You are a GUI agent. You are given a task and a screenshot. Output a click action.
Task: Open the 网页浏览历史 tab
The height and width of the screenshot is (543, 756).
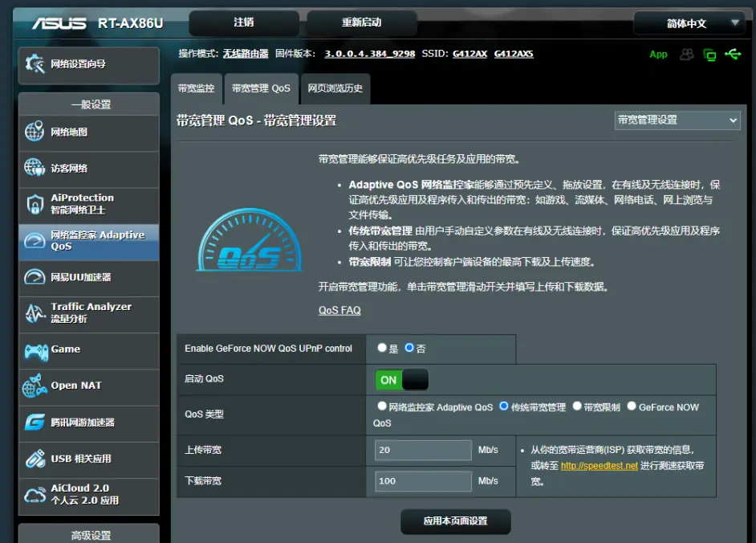[x=335, y=89]
